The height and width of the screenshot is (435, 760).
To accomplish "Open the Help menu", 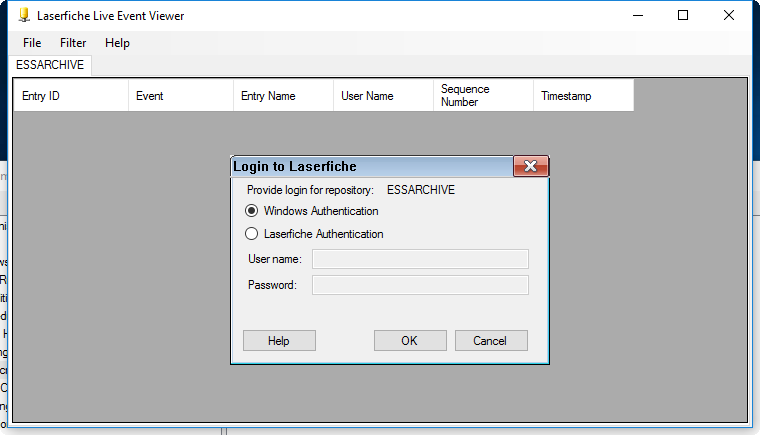I will point(117,43).
